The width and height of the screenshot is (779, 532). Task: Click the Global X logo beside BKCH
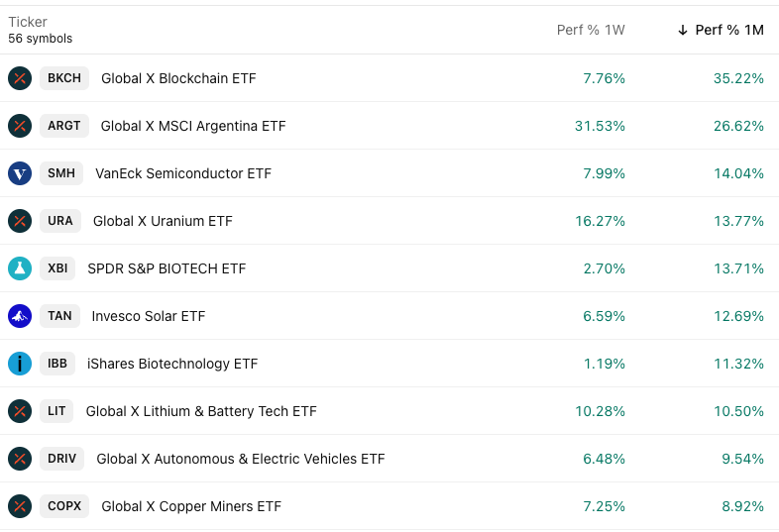(20, 78)
